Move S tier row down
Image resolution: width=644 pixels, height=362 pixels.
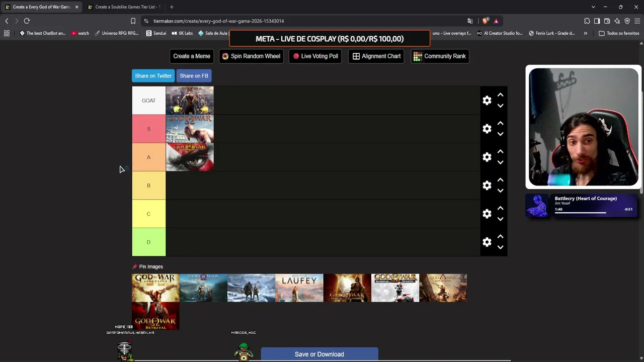pyautogui.click(x=500, y=134)
